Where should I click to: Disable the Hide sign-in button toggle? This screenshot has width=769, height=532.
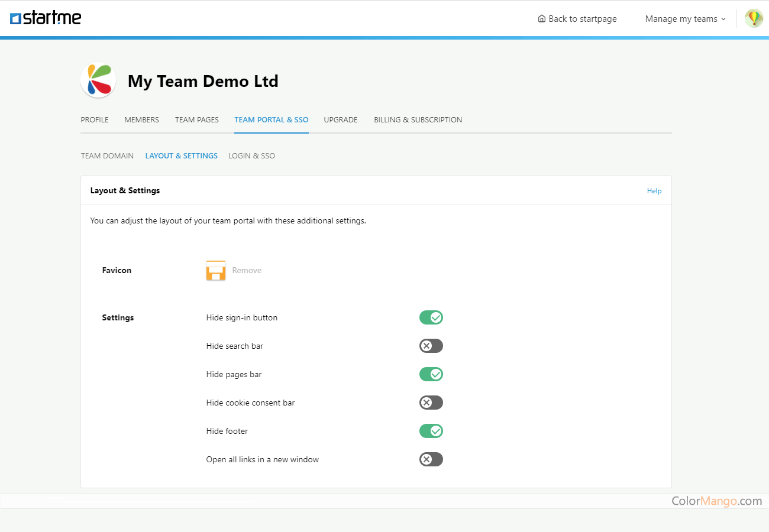(x=431, y=317)
